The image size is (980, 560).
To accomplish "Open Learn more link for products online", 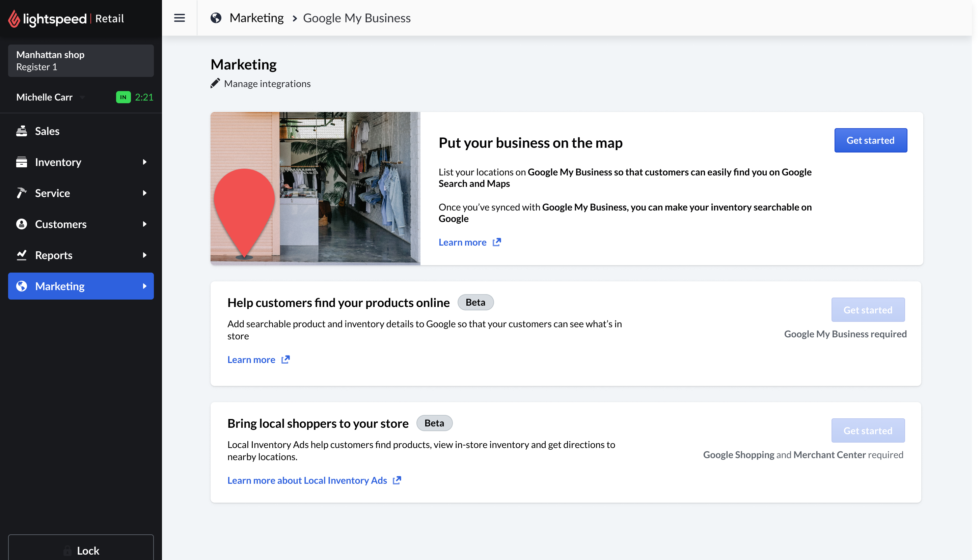I will (x=251, y=360).
